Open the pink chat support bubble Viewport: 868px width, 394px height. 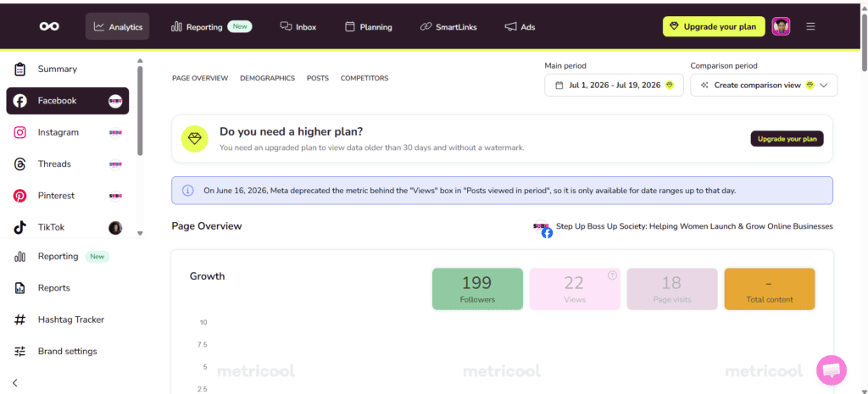[832, 369]
